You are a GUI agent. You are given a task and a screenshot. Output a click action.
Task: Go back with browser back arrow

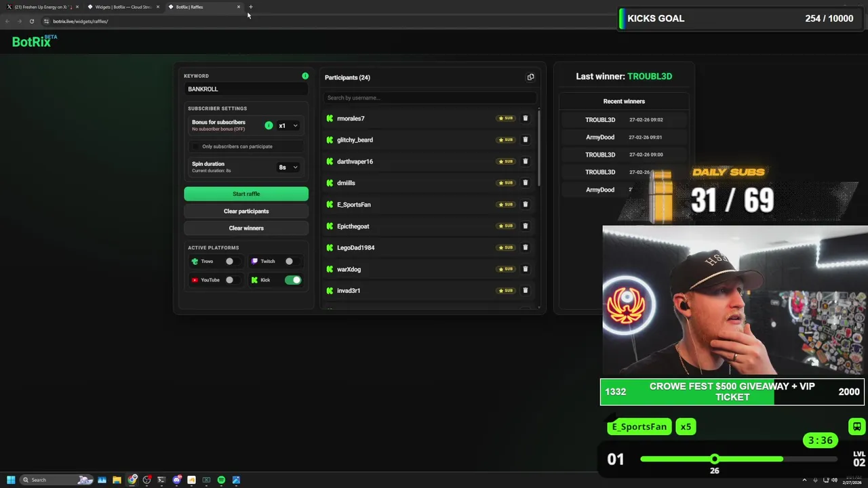pyautogui.click(x=7, y=21)
